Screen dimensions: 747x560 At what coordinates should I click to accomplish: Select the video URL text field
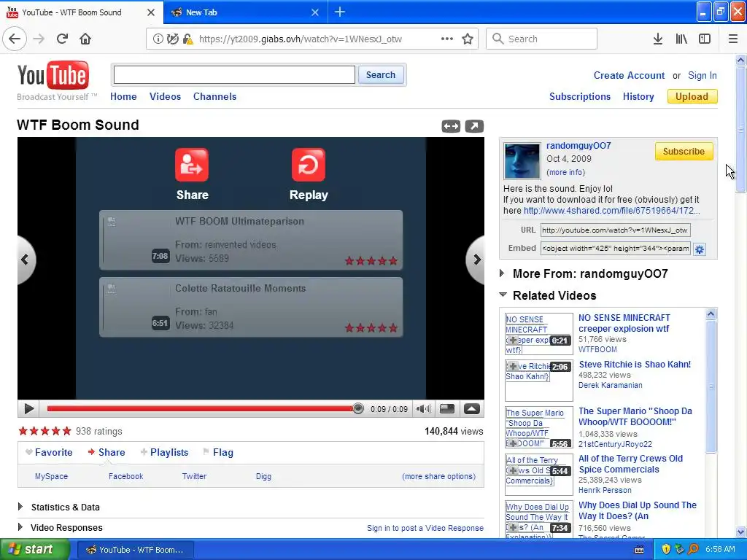pos(615,230)
